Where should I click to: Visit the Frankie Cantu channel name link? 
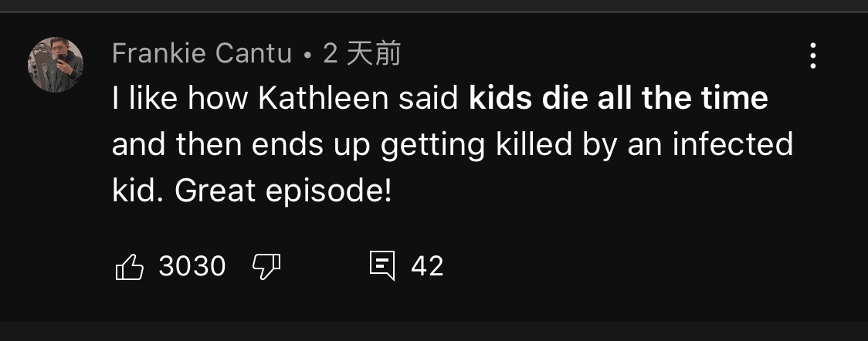click(202, 53)
